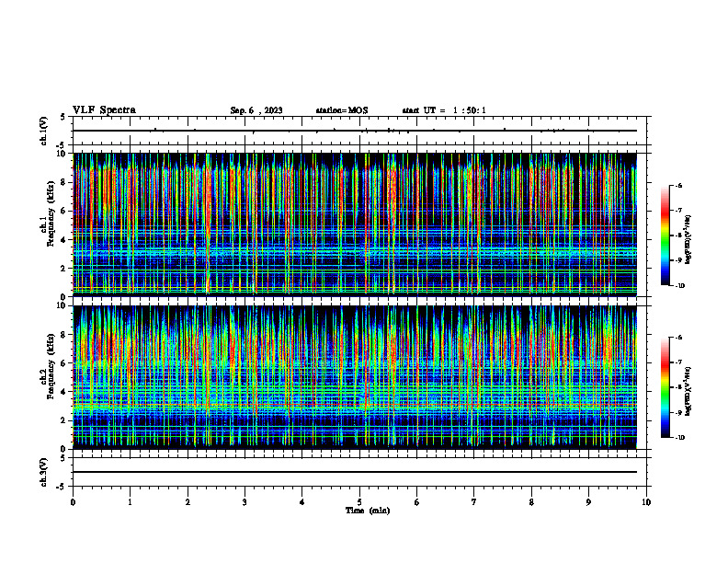Click the "0" tick on the time axis

[73, 502]
